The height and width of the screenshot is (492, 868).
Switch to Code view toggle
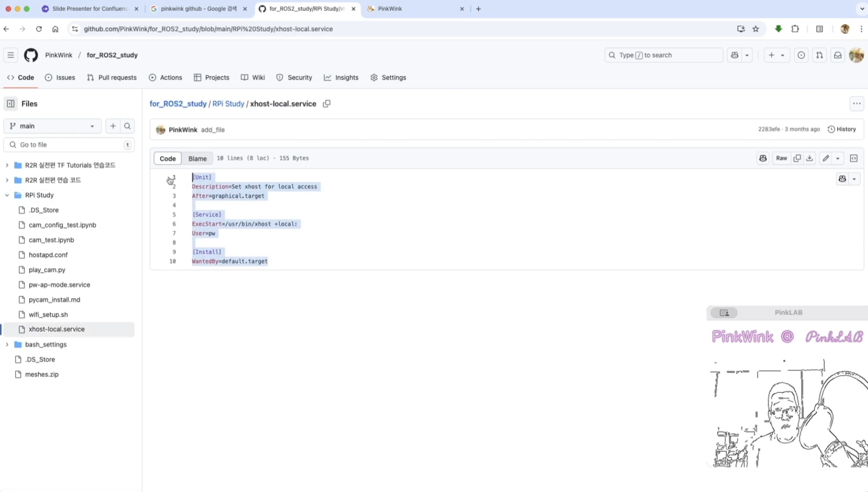coord(167,158)
